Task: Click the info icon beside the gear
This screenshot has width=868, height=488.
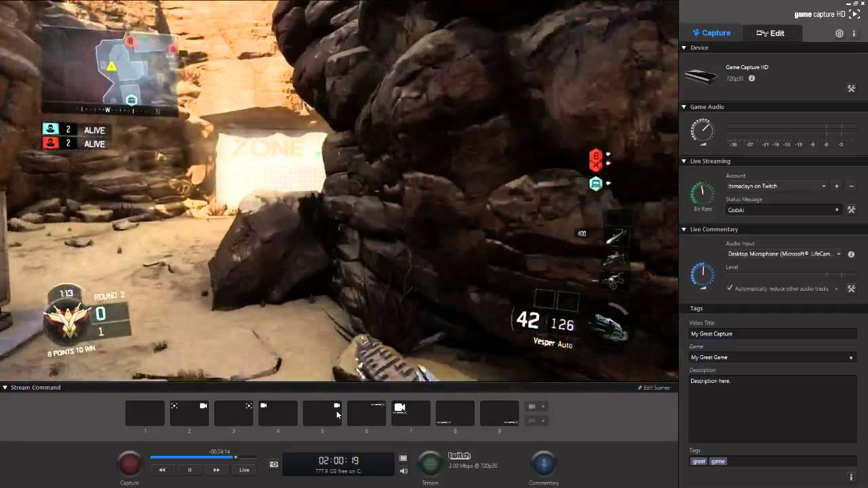Action: point(854,33)
